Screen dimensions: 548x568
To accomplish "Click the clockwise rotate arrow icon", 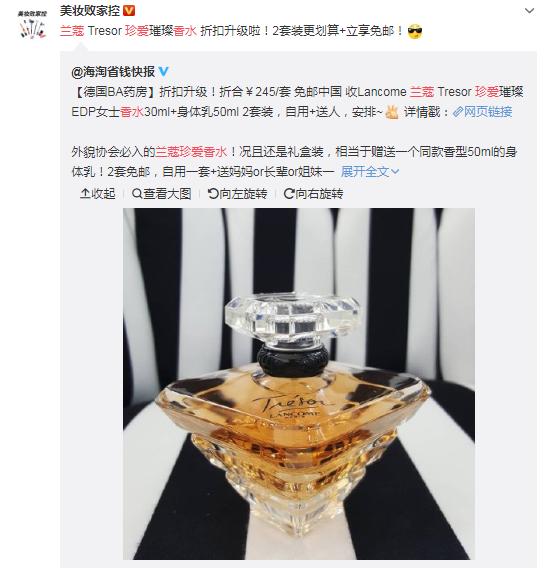I will [289, 194].
